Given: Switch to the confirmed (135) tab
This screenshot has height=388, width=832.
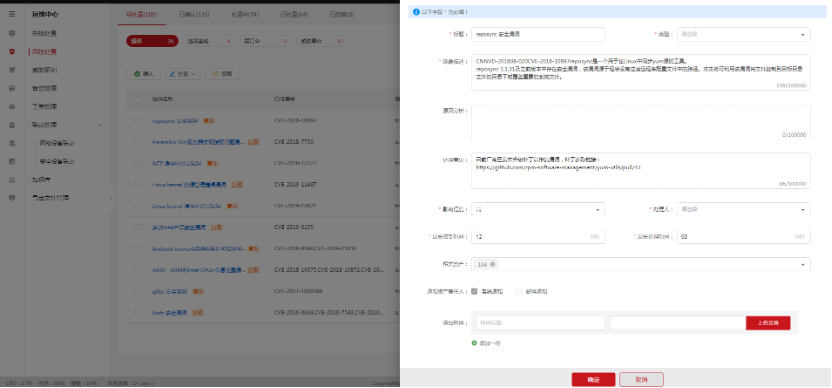Looking at the screenshot, I should click(x=194, y=14).
